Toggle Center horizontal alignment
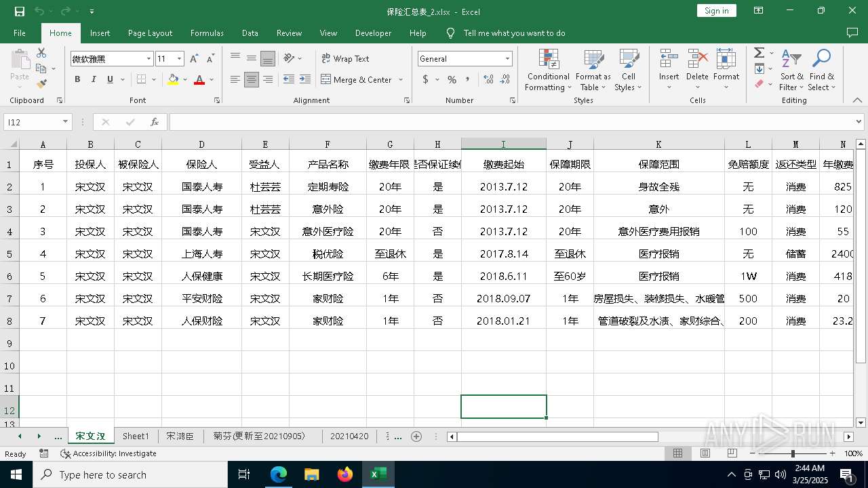 point(251,79)
